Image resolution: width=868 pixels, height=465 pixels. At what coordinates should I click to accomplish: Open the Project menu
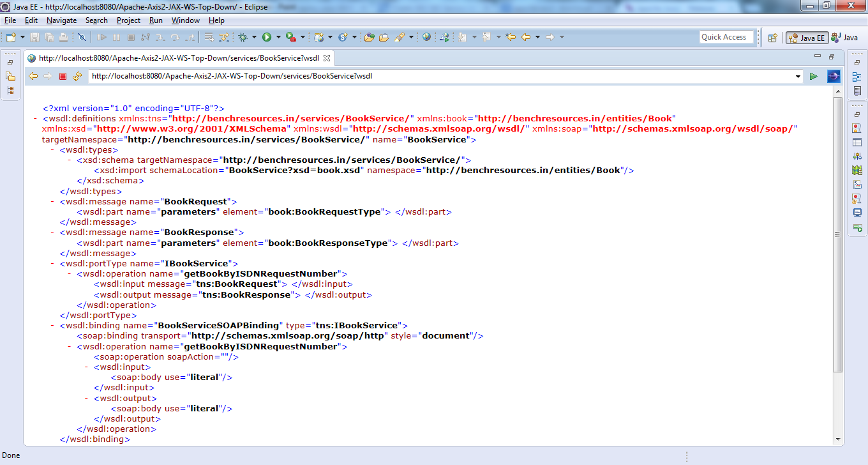[128, 20]
